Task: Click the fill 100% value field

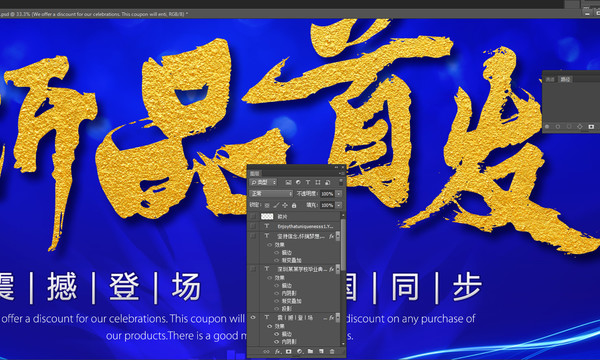Action: click(x=327, y=205)
